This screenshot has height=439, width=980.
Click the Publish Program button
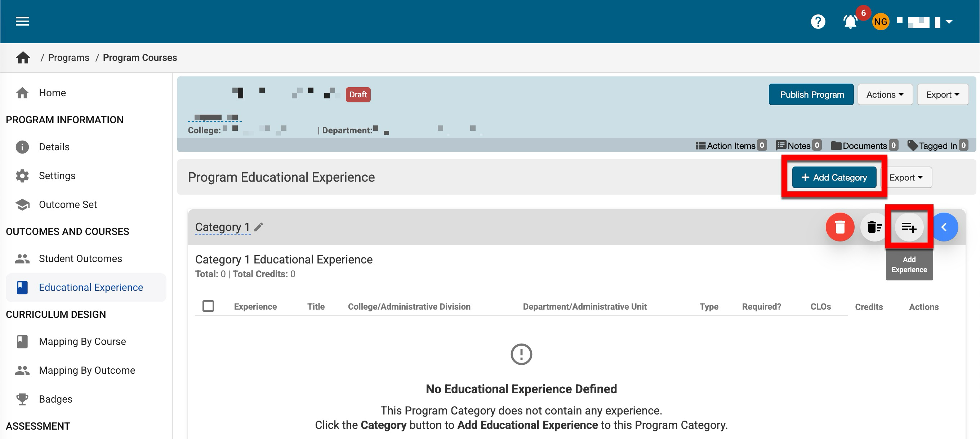(811, 94)
